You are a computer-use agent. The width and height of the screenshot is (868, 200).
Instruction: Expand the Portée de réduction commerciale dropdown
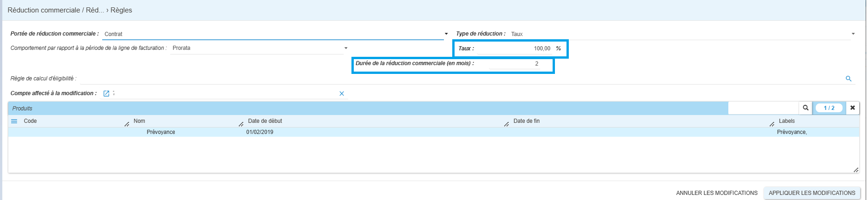446,34
